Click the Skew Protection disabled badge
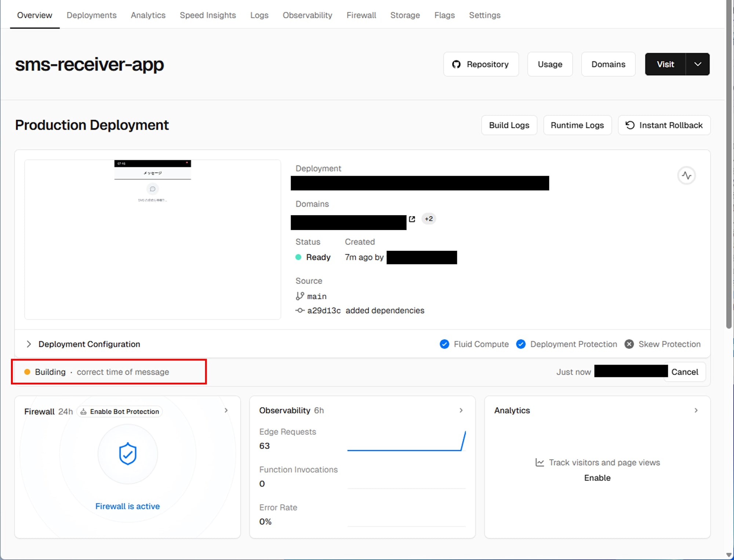 click(629, 344)
